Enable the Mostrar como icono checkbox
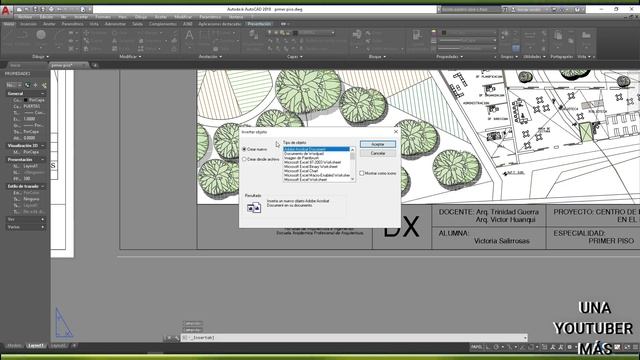The height and width of the screenshot is (360, 640). [x=362, y=173]
